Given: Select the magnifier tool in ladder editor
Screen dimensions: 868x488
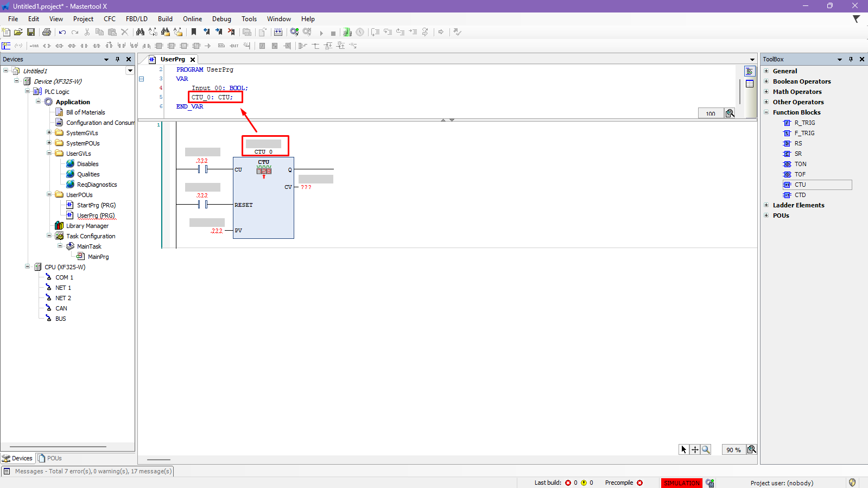Looking at the screenshot, I should tap(706, 449).
